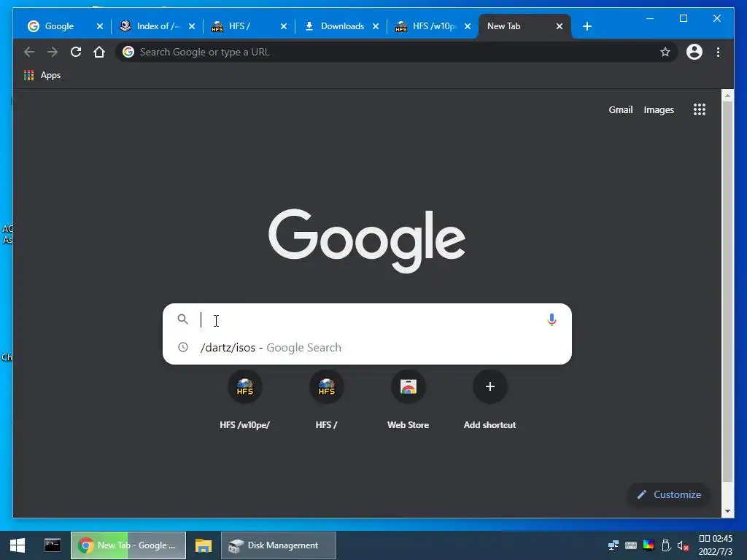Open the HFS /w10pe/ shortcut tile
This screenshot has width=747, height=560.
click(245, 400)
